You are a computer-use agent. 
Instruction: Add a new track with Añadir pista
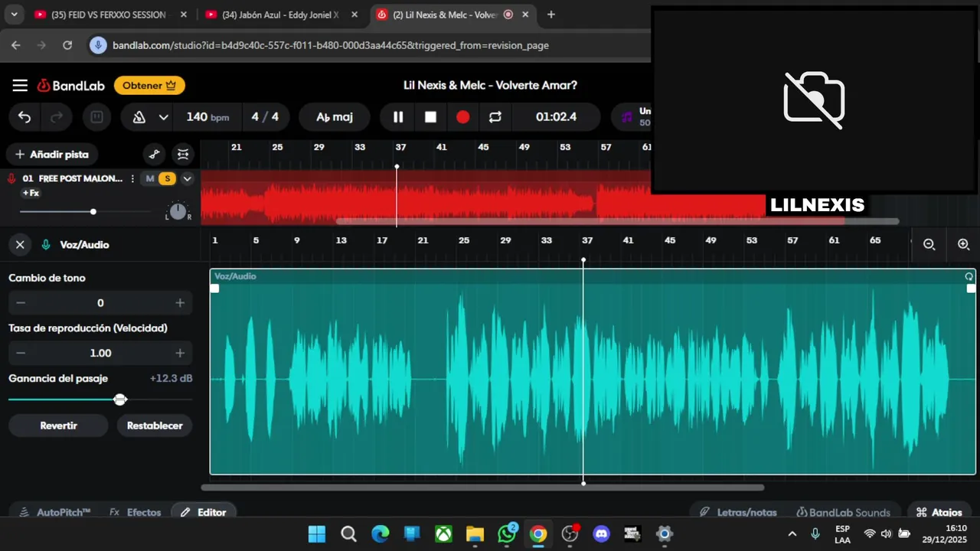tap(52, 154)
